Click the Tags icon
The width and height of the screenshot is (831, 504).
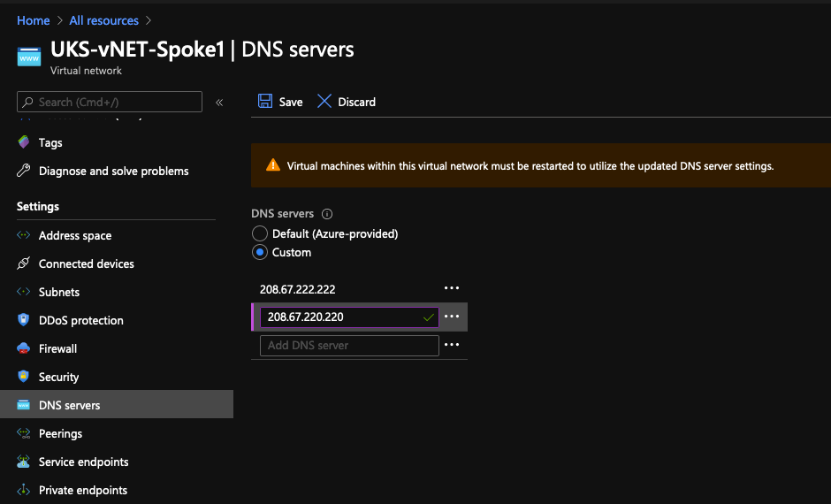point(23,142)
